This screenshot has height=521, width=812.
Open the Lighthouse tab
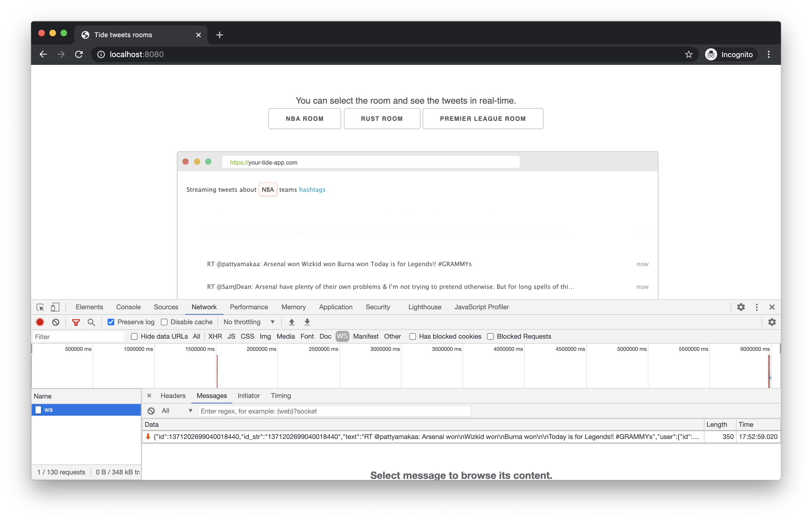point(425,307)
